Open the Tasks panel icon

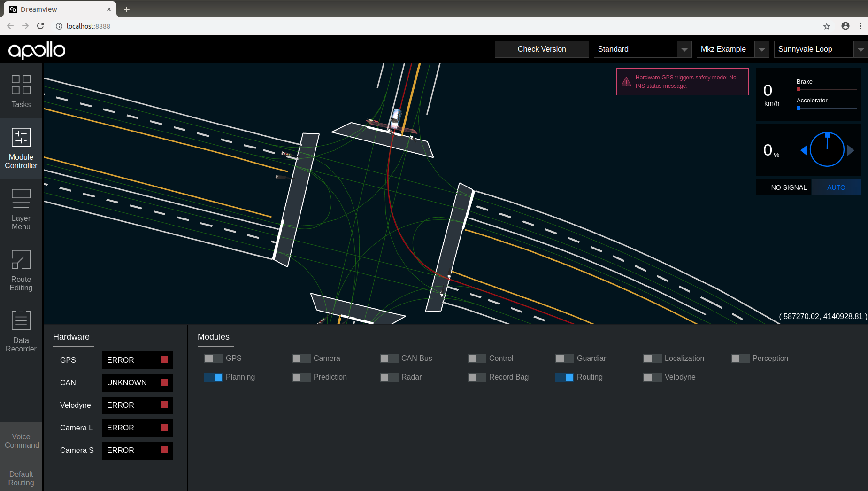tap(21, 85)
